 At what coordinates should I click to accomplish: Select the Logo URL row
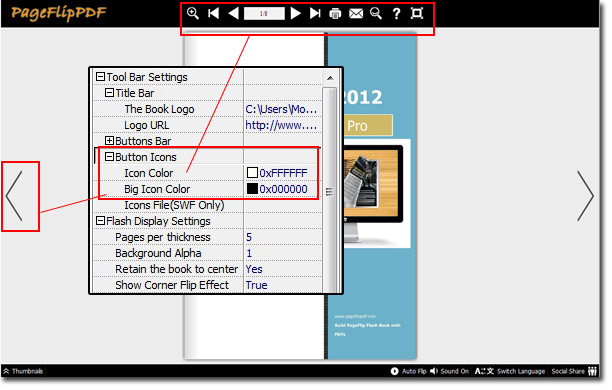coord(208,125)
